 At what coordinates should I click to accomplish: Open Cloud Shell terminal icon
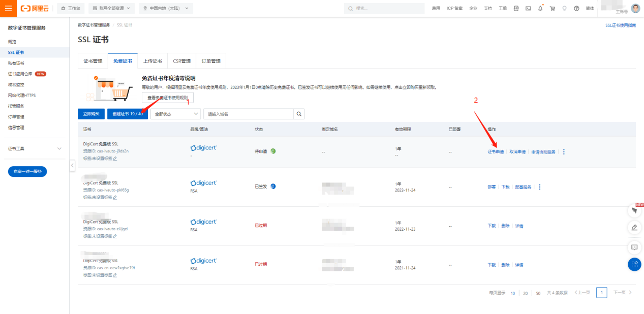tap(529, 9)
